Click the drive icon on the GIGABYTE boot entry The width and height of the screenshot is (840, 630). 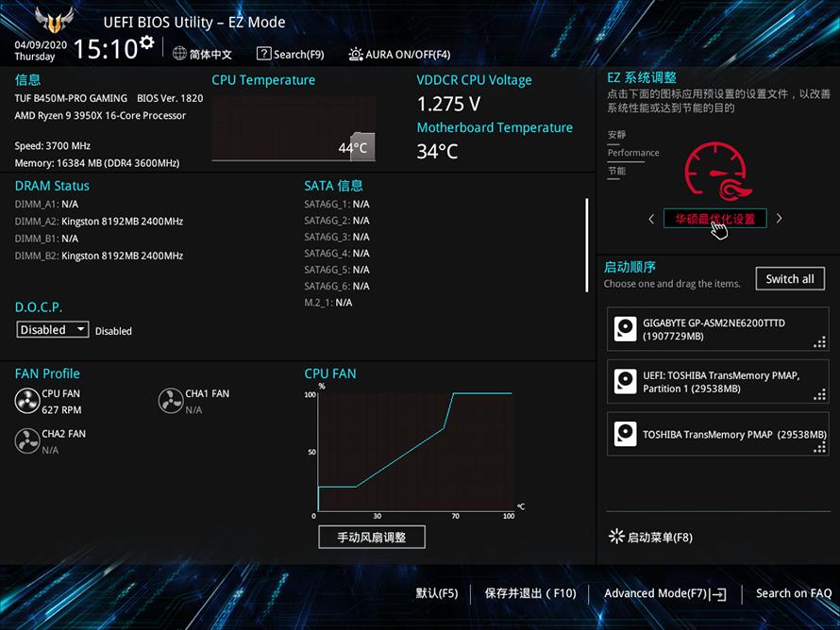(625, 329)
